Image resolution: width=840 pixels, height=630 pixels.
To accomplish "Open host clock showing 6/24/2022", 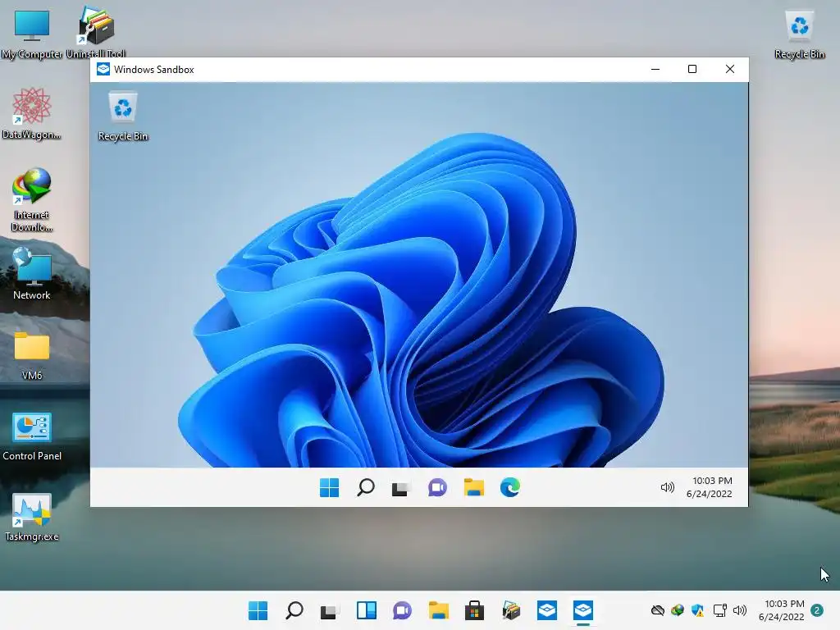I will (782, 610).
